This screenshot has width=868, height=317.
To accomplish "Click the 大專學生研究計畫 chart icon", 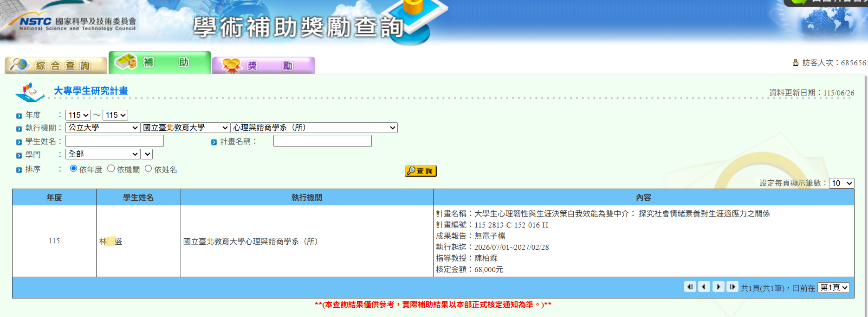I will click(x=30, y=92).
